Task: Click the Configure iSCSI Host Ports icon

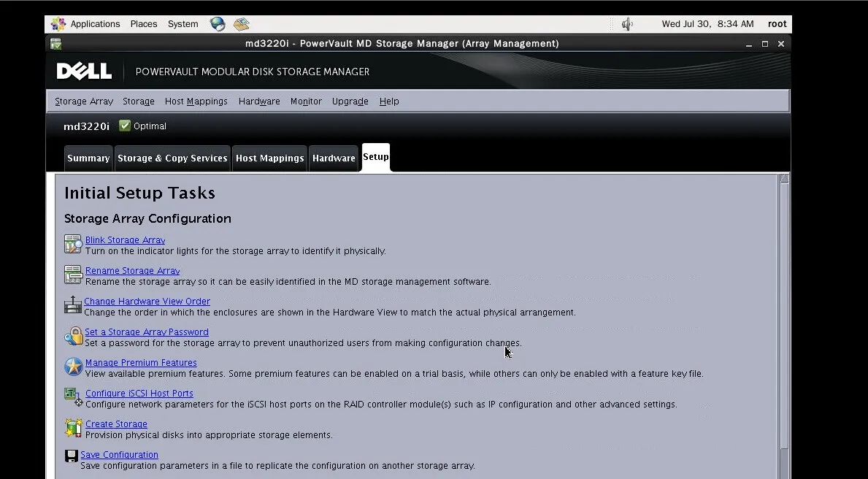Action: point(73,397)
